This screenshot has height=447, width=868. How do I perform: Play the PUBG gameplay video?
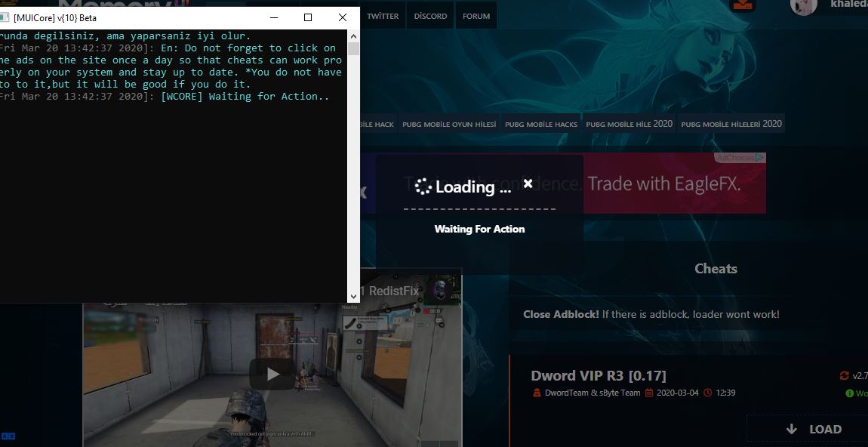click(272, 375)
